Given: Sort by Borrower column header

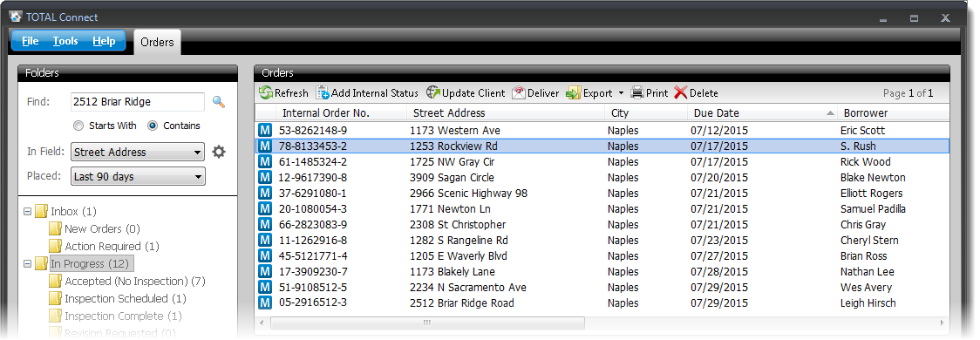Looking at the screenshot, I should point(893,113).
